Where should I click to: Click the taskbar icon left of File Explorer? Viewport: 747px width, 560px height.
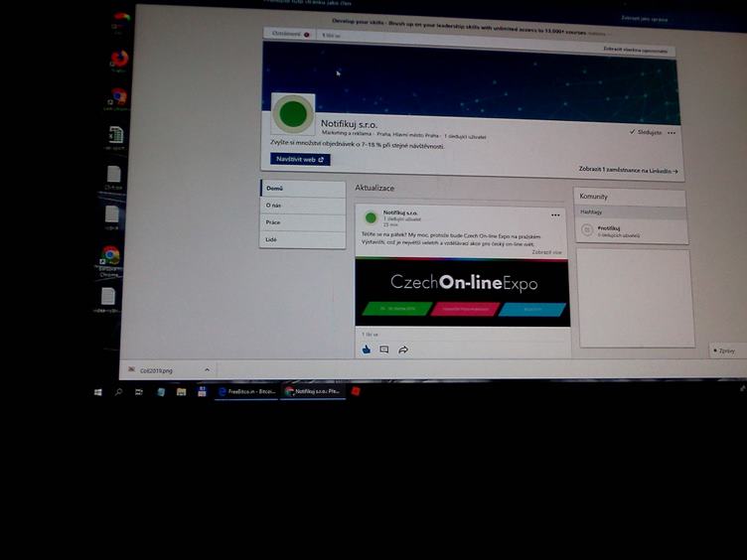click(x=161, y=392)
